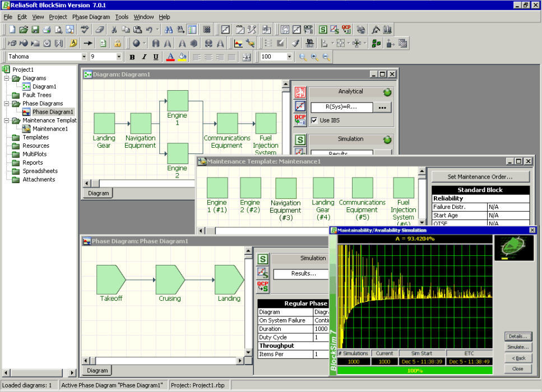Select Fault Trees folder in tree
Screen dimensions: 542x392
tap(36, 95)
